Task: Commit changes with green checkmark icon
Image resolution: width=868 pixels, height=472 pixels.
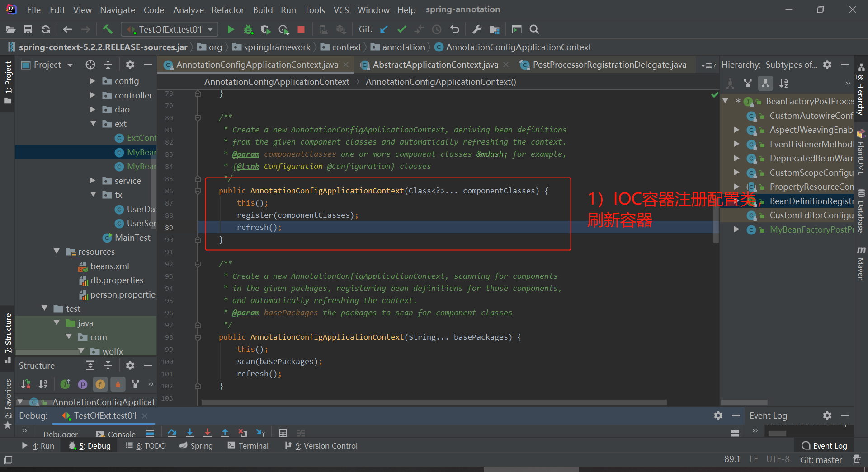Action: (401, 29)
